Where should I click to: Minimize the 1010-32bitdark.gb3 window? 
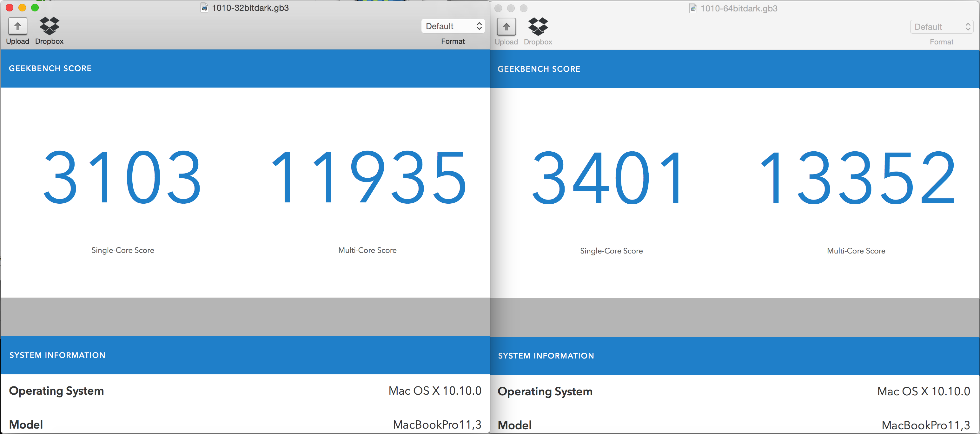click(x=22, y=8)
